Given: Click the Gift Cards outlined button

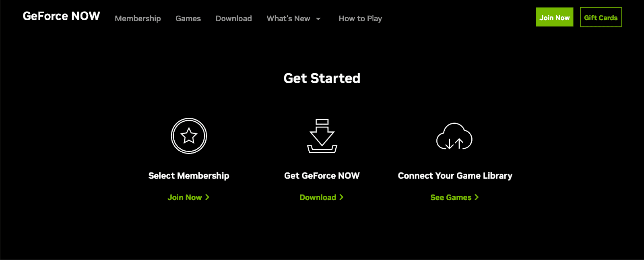Looking at the screenshot, I should point(601,17).
